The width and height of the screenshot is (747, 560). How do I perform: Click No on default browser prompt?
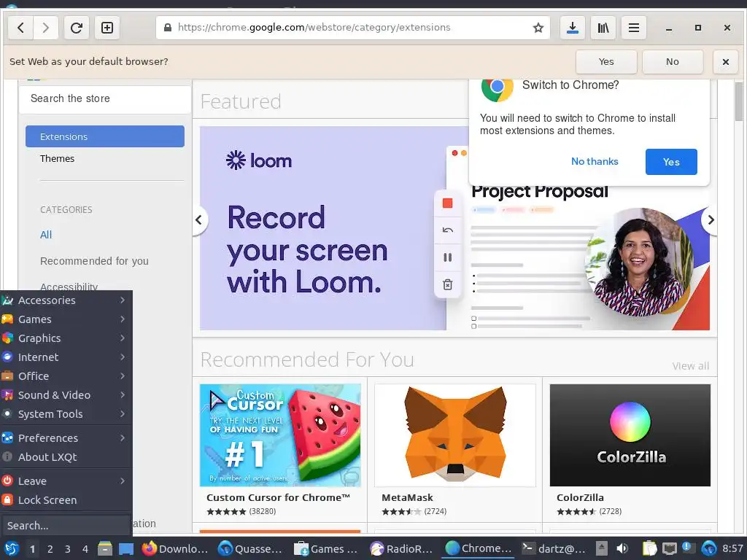(x=672, y=62)
